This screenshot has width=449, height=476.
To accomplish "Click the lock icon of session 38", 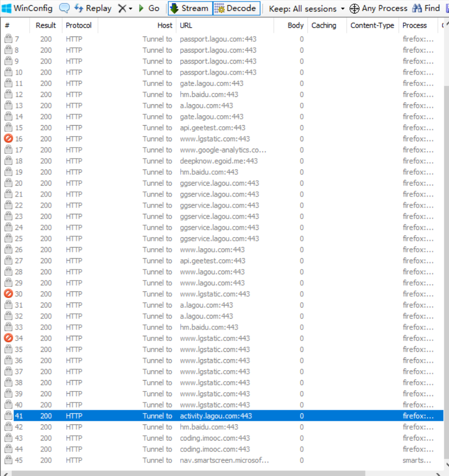I will pos(8,382).
